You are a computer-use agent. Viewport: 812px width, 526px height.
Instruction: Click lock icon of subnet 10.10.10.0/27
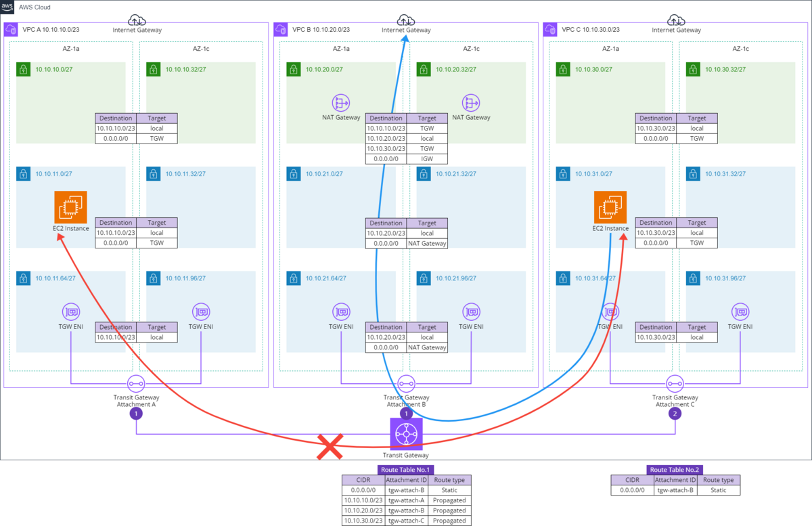pos(23,69)
